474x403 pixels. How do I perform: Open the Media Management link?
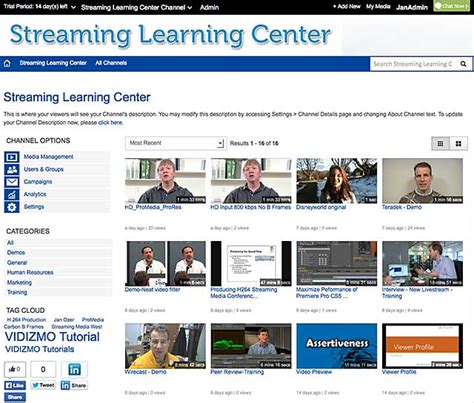coord(48,157)
